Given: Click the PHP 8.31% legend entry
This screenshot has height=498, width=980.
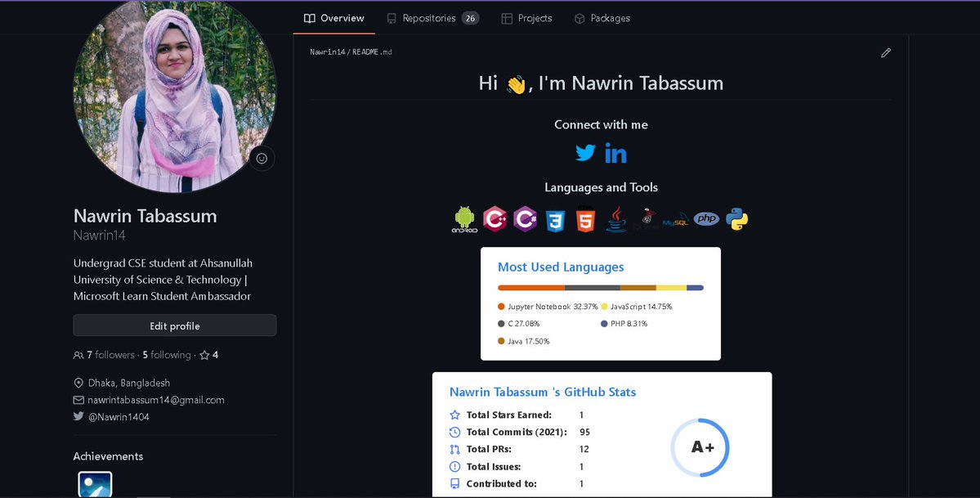Looking at the screenshot, I should 624,324.
